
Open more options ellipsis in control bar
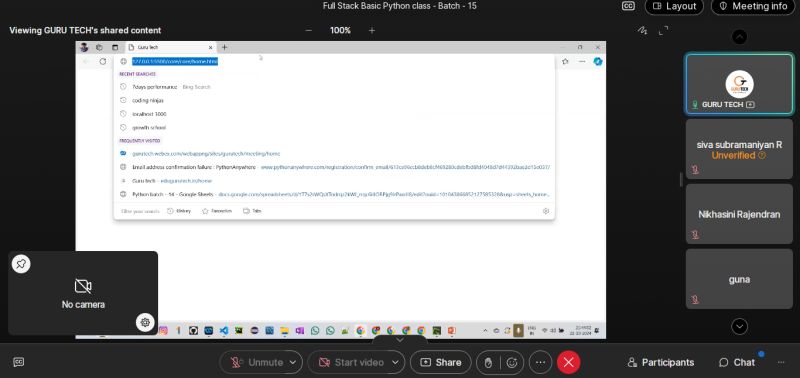click(x=541, y=362)
